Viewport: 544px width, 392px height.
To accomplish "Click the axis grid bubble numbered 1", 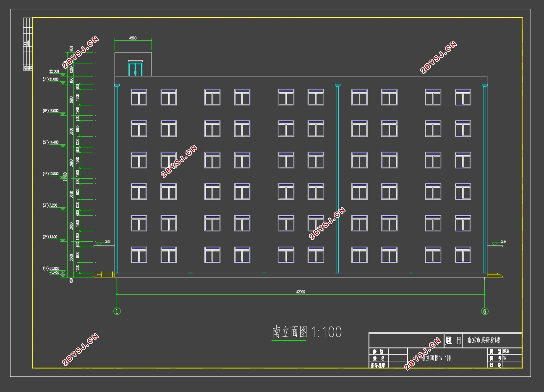I will point(117,311).
